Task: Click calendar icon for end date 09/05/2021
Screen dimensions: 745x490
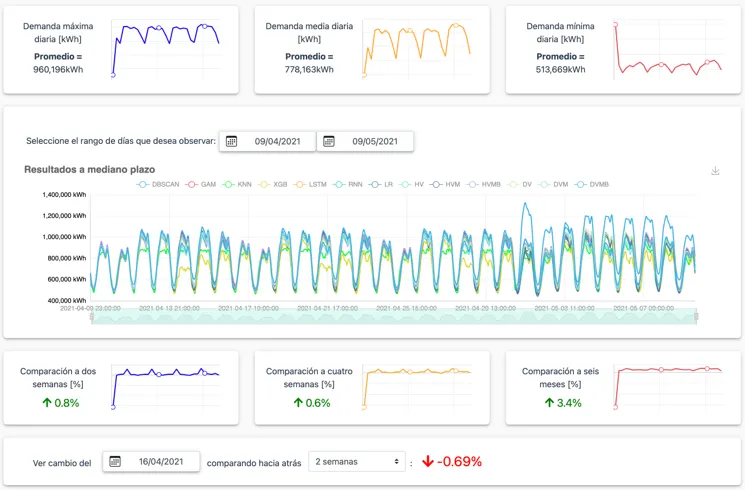Action: 329,142
